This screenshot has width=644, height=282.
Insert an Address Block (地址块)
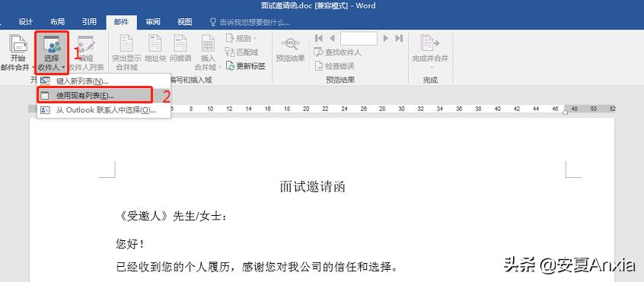(x=155, y=49)
